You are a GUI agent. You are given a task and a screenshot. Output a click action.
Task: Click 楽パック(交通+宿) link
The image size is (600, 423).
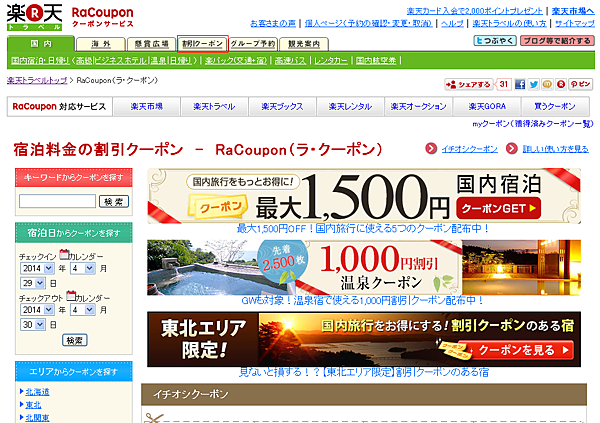[236, 60]
